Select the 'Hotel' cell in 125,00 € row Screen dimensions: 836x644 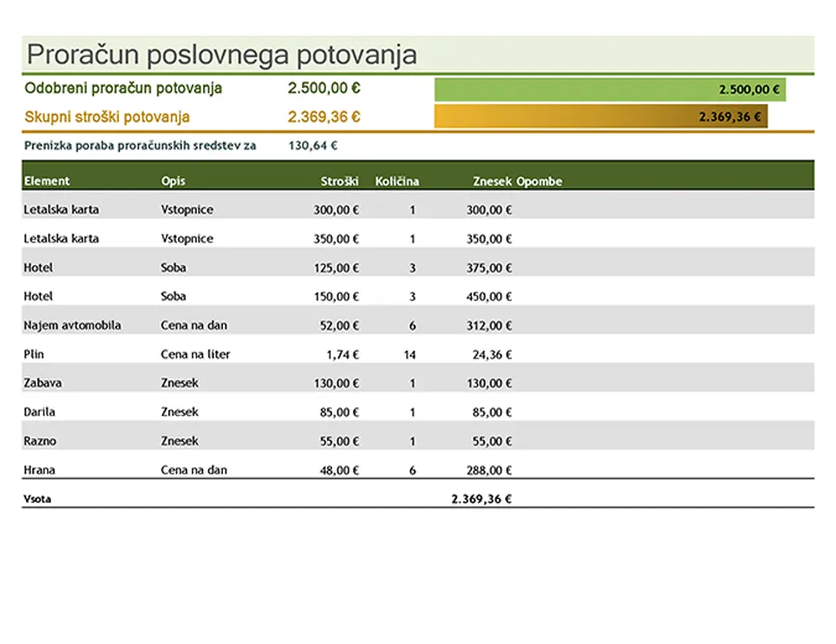39,267
